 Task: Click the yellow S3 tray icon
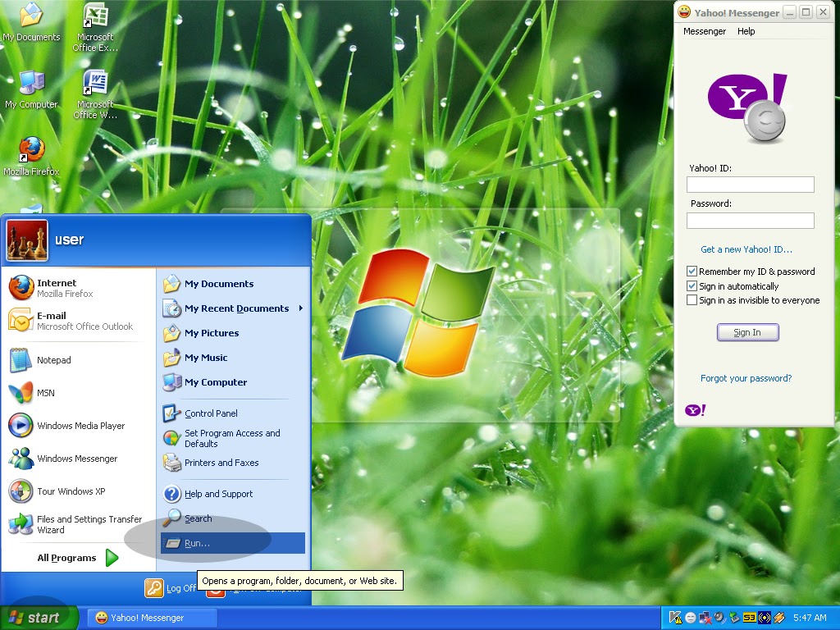coord(749,618)
